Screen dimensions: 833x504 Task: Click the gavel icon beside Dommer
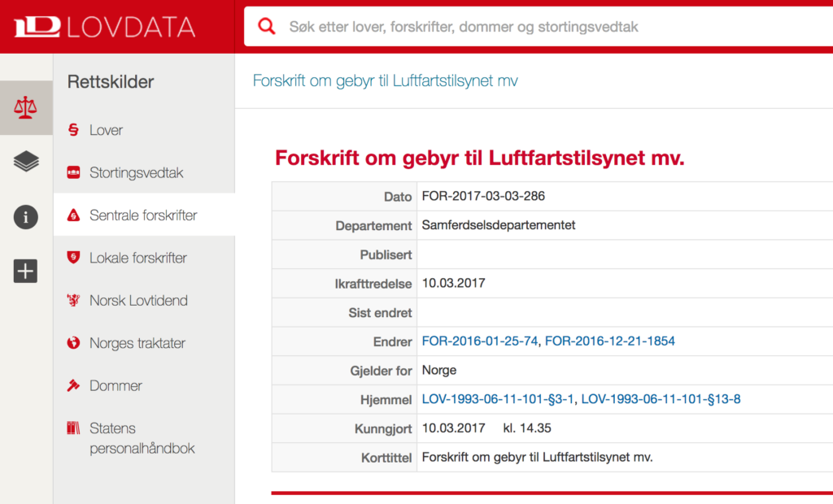(x=74, y=386)
